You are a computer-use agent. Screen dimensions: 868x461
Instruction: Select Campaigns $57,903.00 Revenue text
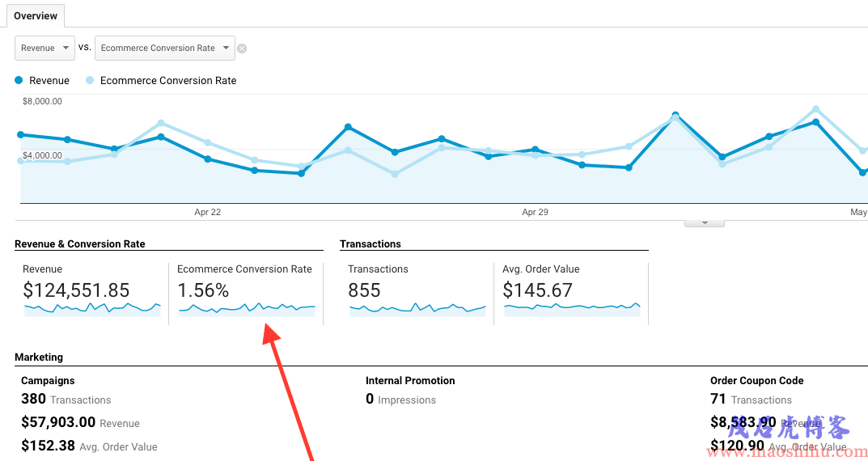80,422
